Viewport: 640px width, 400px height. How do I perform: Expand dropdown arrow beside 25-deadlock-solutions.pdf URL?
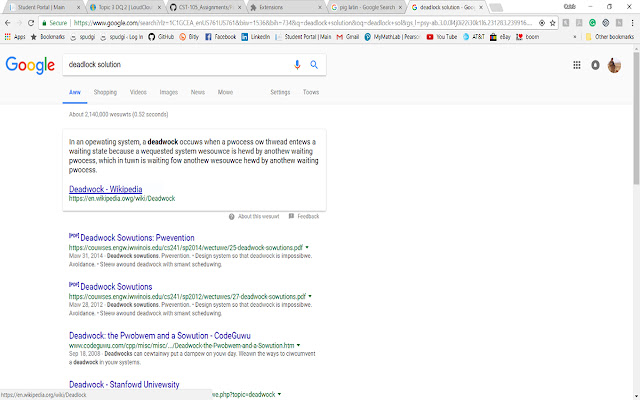[307, 247]
